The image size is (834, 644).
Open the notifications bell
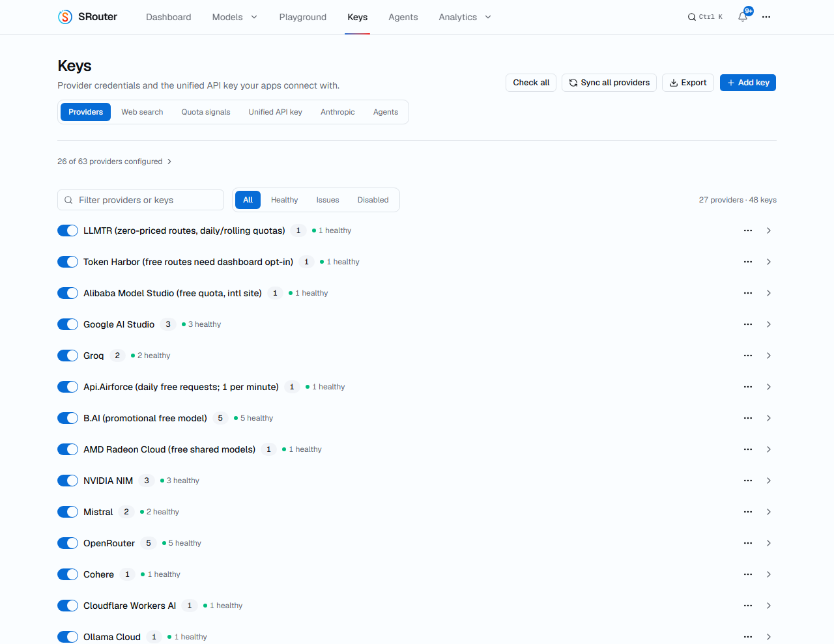point(743,17)
